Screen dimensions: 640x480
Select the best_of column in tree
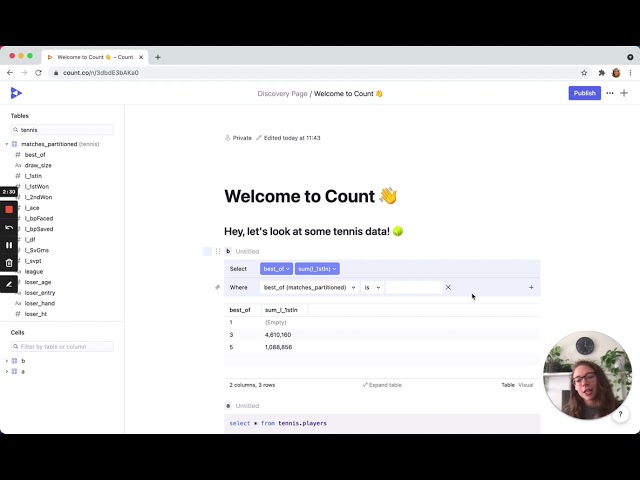click(x=35, y=155)
